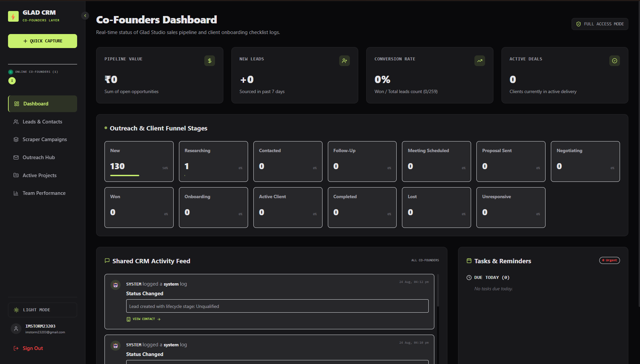Click the Sign Out arrow icon
The image size is (640, 364).
[16, 348]
